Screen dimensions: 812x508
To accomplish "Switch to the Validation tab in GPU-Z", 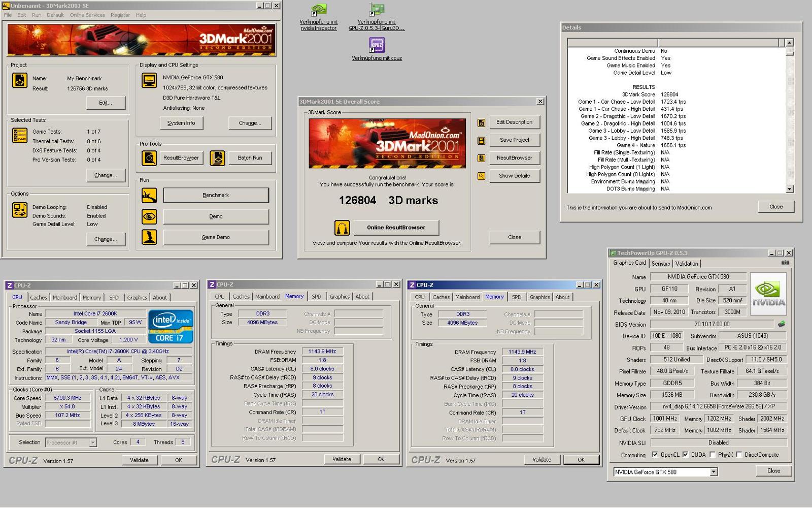I will [687, 264].
